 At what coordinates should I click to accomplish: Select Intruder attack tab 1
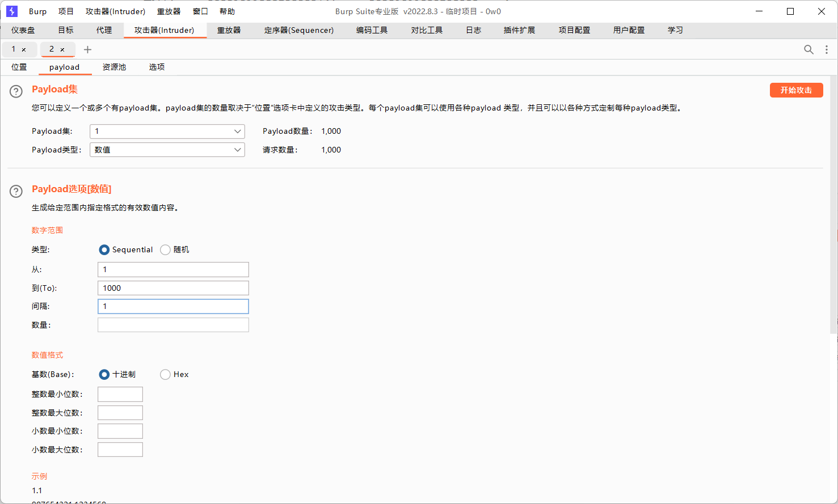point(14,49)
